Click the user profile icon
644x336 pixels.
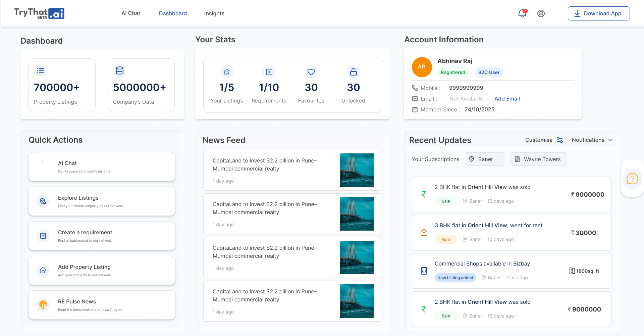tap(541, 13)
